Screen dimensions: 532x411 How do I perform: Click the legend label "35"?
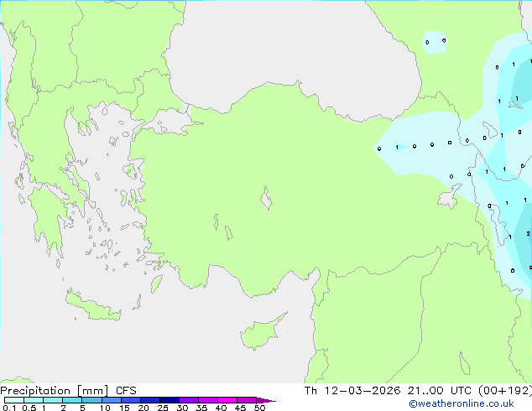[x=201, y=408]
